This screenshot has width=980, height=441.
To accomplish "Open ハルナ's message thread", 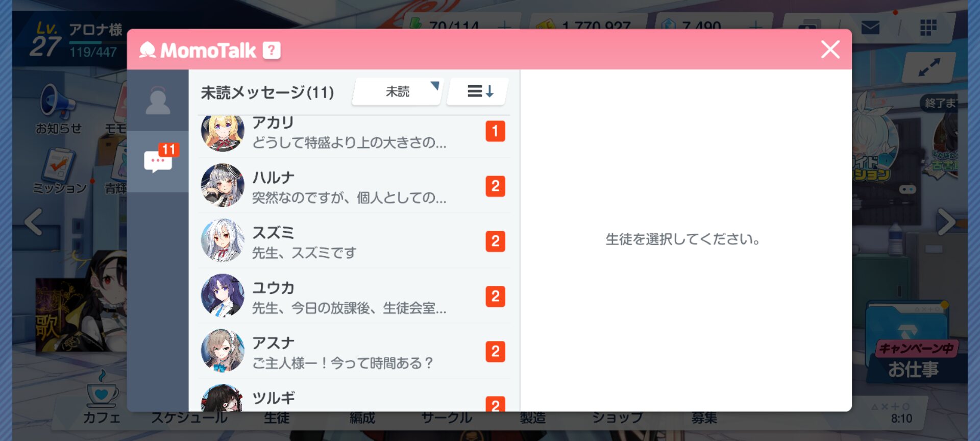I will pos(354,185).
